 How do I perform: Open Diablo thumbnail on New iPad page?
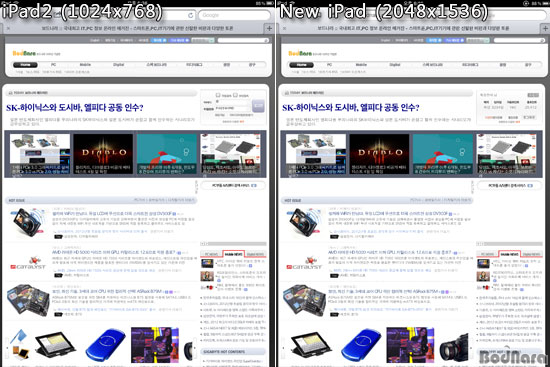tap(379, 154)
